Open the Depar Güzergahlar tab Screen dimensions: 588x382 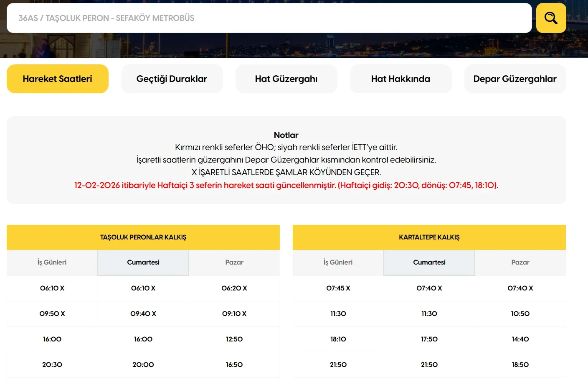[x=515, y=79]
